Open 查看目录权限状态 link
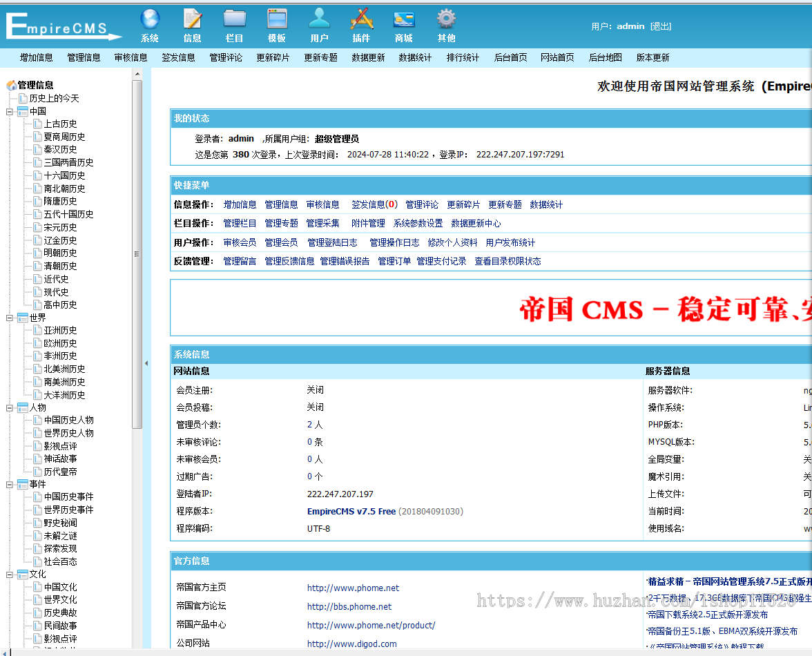Viewport: 812px width, 656px height. point(508,261)
